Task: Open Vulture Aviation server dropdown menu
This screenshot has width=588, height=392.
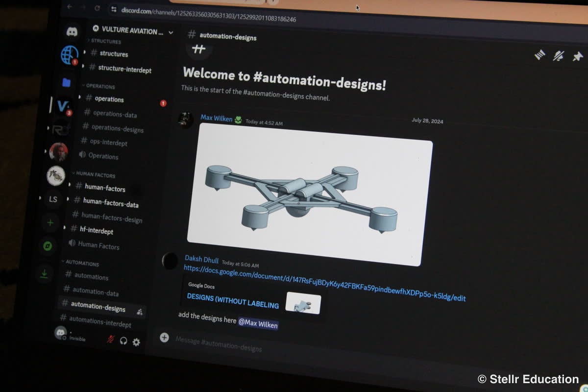Action: [x=171, y=32]
